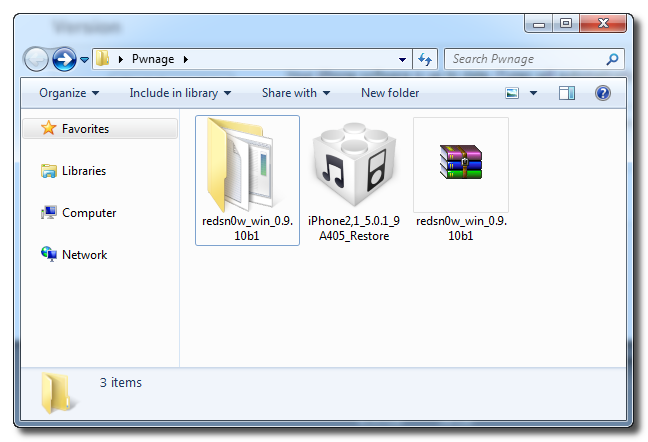Screen dimensions: 648x442
Task: Open Include in library menu
Action: (180, 93)
